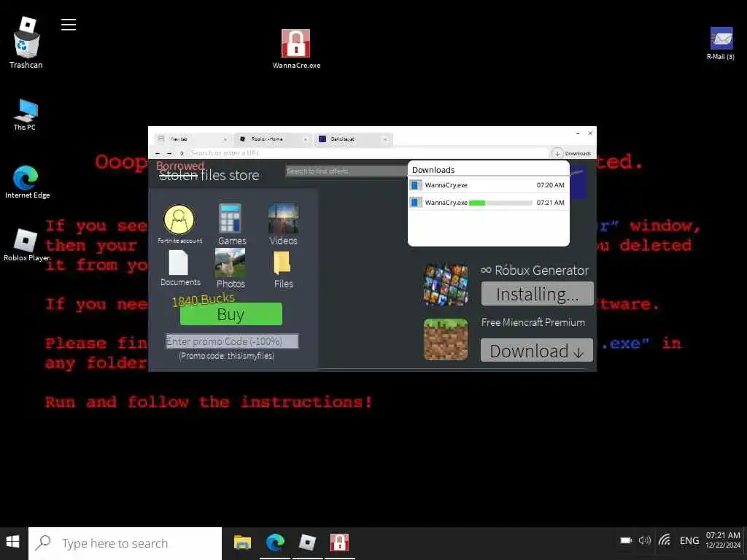Click the WannaCry.exe download progress bar

pos(500,203)
